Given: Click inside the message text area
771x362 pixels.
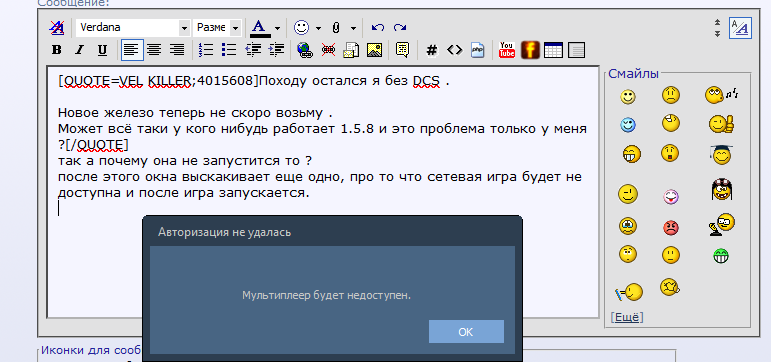Looking at the screenshot, I should [323, 192].
